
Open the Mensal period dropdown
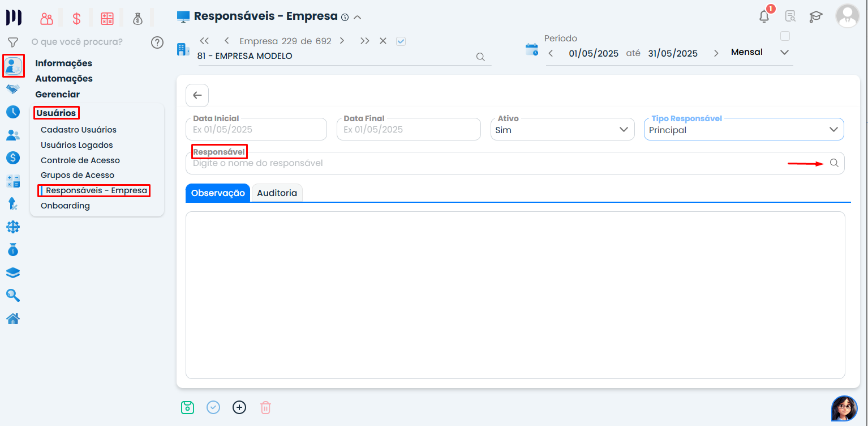pos(784,53)
